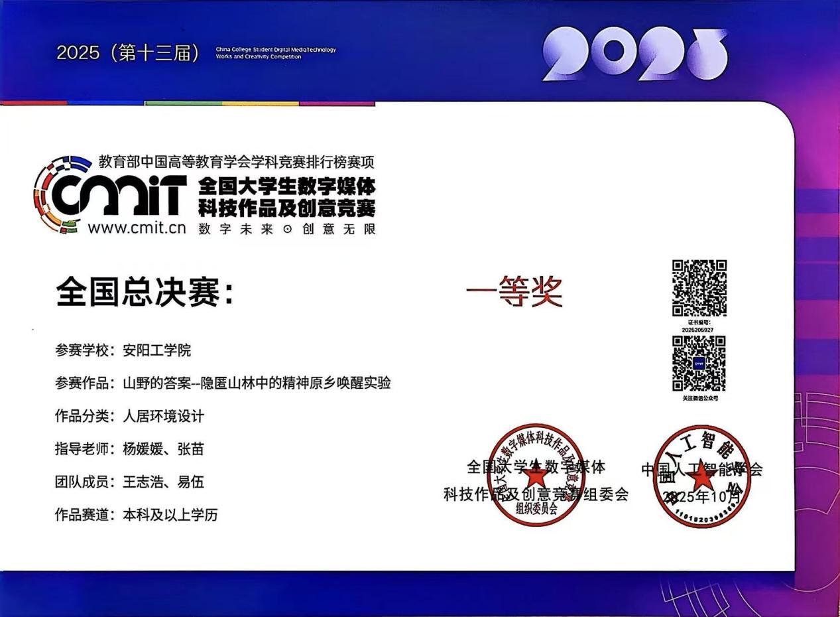
Task: Click the red organizing committee seal
Action: coord(536,474)
